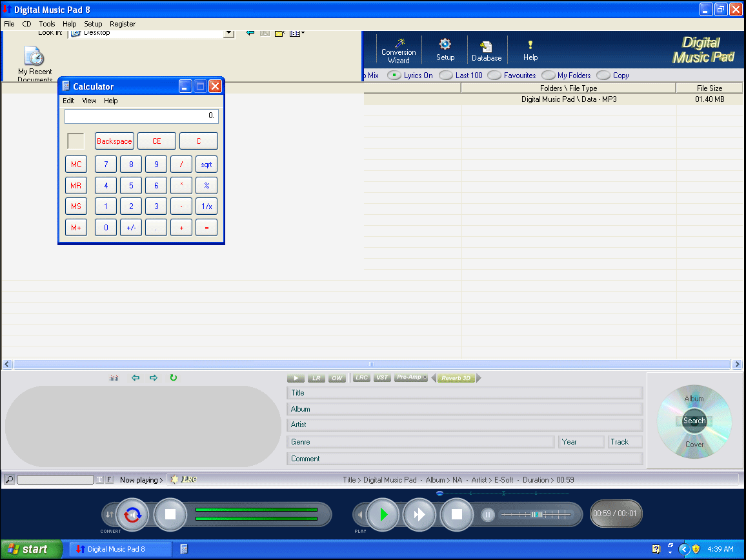This screenshot has width=746, height=560.
Task: Click the horizontal scrollbar right arrow
Action: point(737,365)
